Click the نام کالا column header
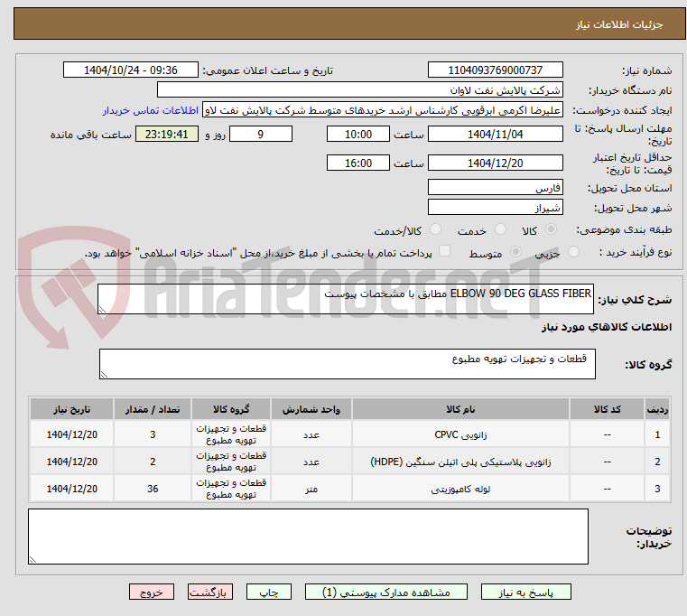Screen dimensions: 687x616 click(x=460, y=409)
